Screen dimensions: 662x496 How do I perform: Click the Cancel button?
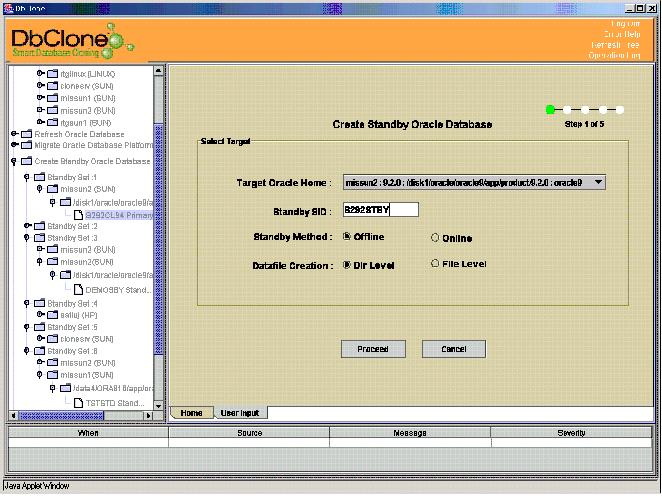coord(454,349)
